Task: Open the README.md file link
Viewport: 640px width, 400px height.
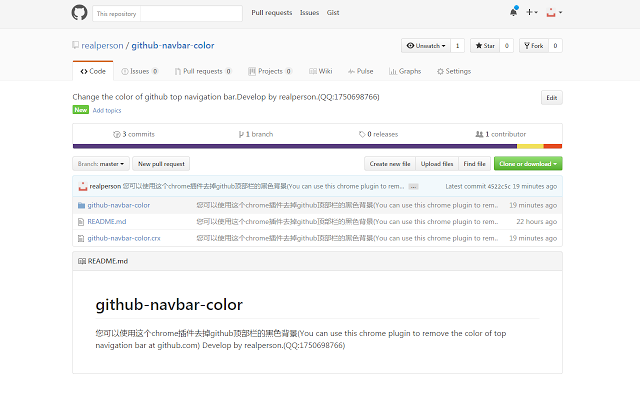Action: [x=107, y=222]
